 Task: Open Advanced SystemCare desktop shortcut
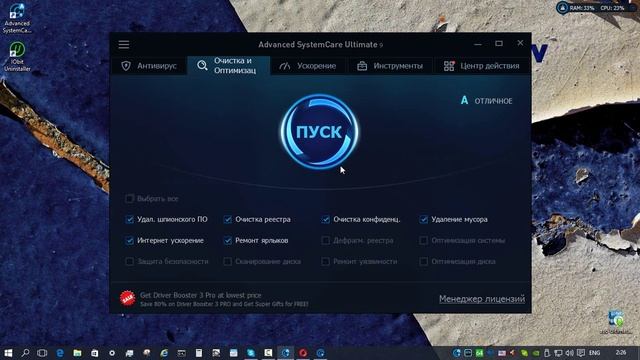pyautogui.click(x=17, y=18)
